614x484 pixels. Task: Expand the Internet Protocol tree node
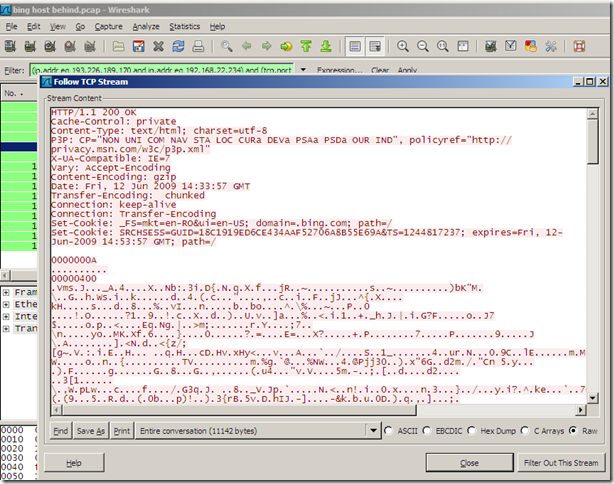(6, 316)
